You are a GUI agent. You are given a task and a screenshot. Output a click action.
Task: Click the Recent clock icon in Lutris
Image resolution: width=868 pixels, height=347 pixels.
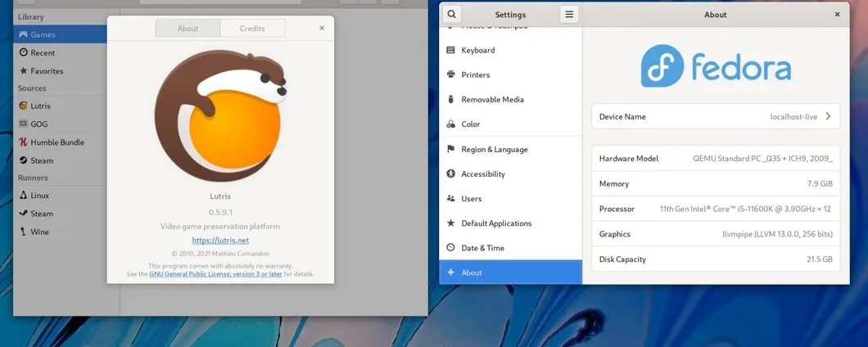tap(23, 52)
